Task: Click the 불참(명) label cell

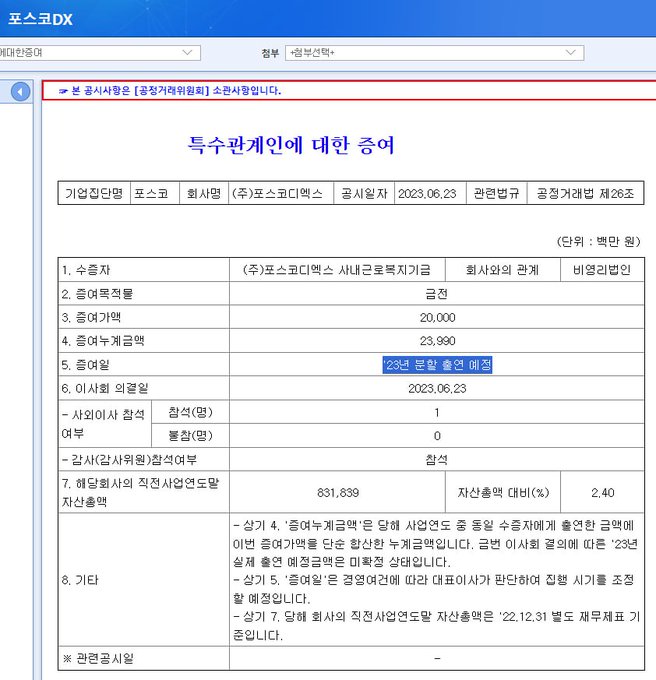Action: (190, 435)
